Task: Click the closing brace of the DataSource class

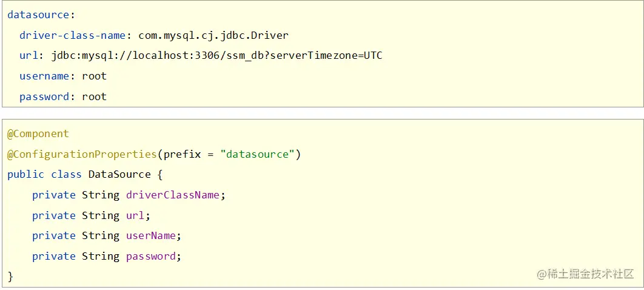Action: coord(11,277)
